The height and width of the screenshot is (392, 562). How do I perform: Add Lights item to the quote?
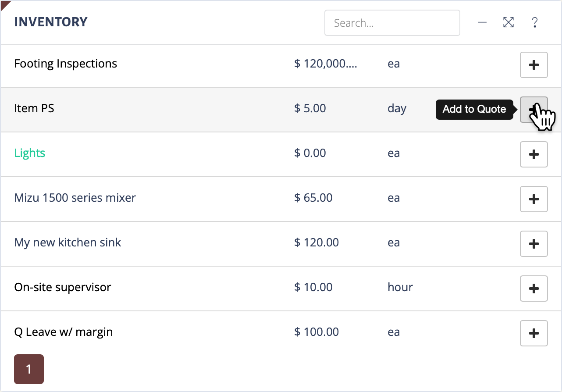534,154
